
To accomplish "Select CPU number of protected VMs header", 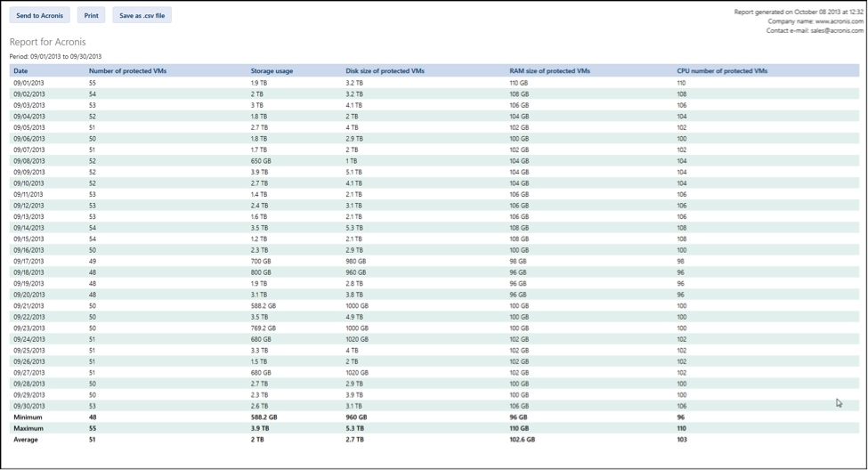I will coord(722,71).
